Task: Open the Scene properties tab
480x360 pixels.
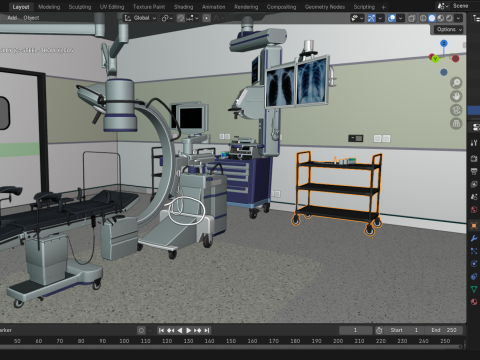Action: 474,197
